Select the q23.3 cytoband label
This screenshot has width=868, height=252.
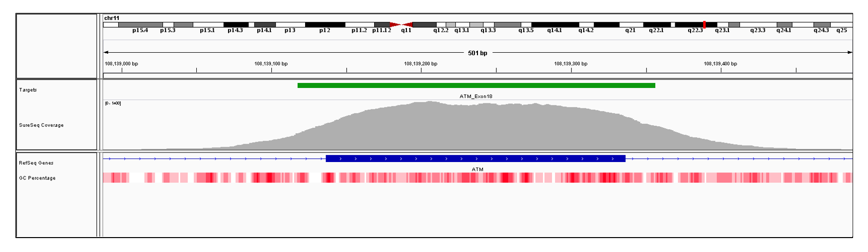pos(758,30)
